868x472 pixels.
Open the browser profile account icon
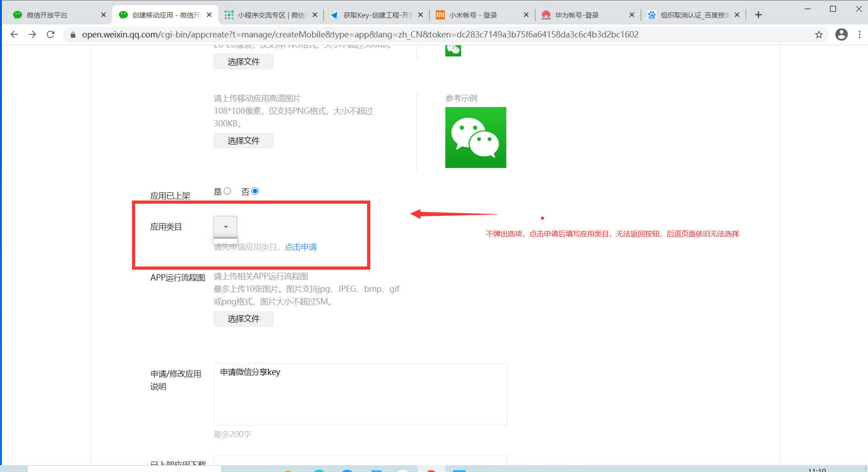841,34
